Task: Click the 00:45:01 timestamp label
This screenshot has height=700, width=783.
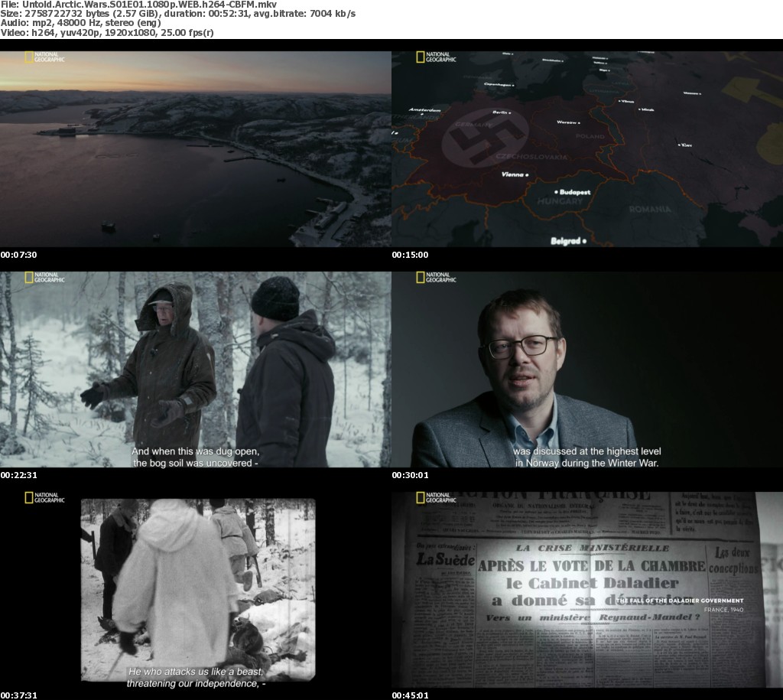Action: tap(410, 695)
